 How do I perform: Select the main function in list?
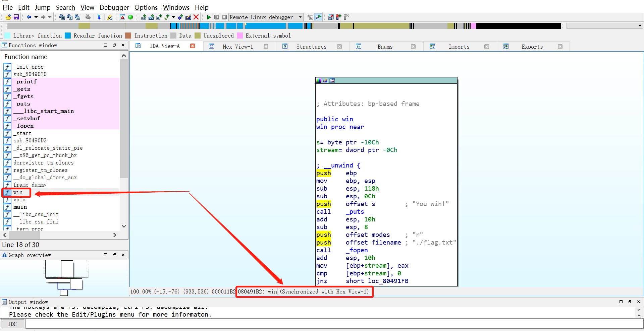(20, 207)
